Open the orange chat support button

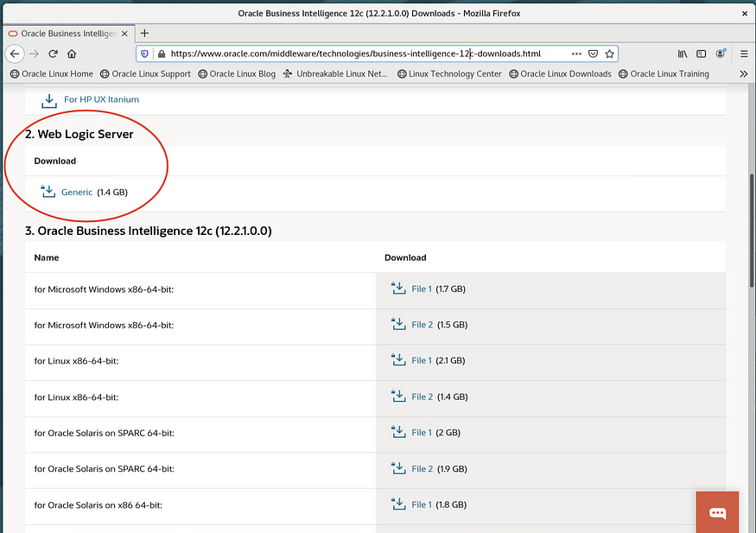pyautogui.click(x=717, y=512)
